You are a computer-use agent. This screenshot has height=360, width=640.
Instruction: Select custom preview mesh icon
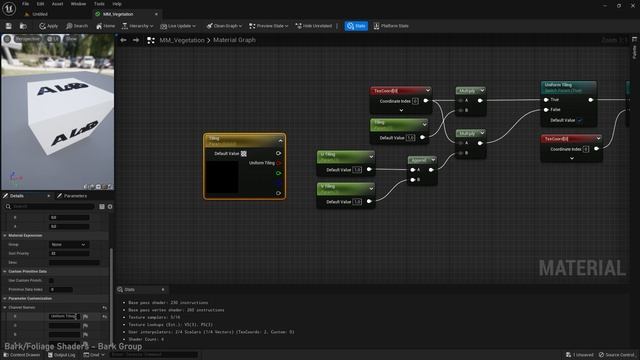tap(110, 187)
